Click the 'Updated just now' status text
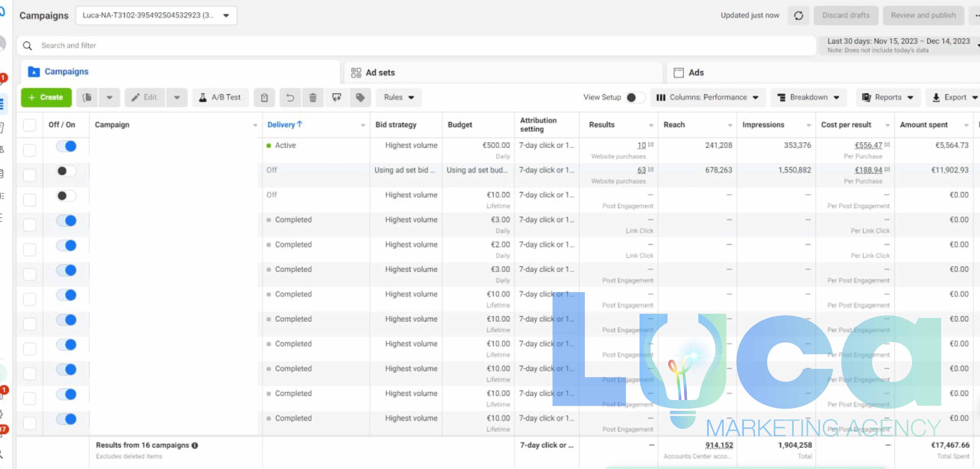The height and width of the screenshot is (469, 980). point(750,15)
